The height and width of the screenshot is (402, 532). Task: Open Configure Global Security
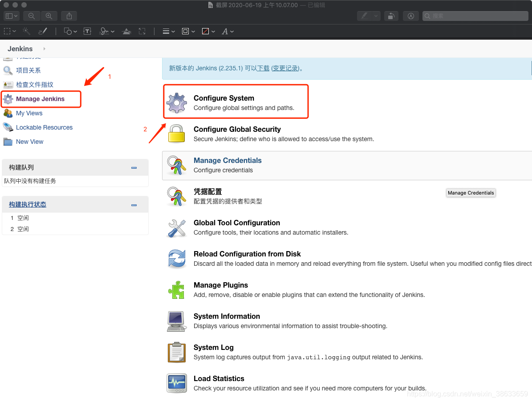[x=237, y=129]
